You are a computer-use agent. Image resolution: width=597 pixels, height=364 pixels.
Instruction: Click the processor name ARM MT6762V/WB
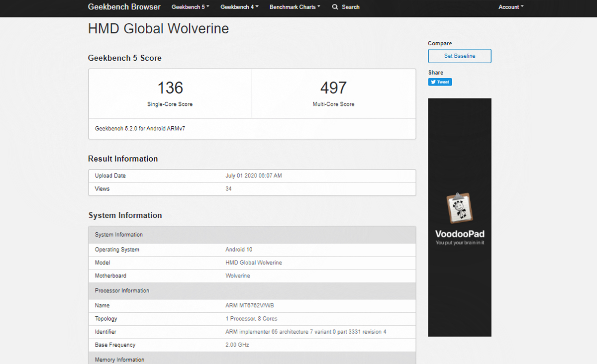pos(249,306)
